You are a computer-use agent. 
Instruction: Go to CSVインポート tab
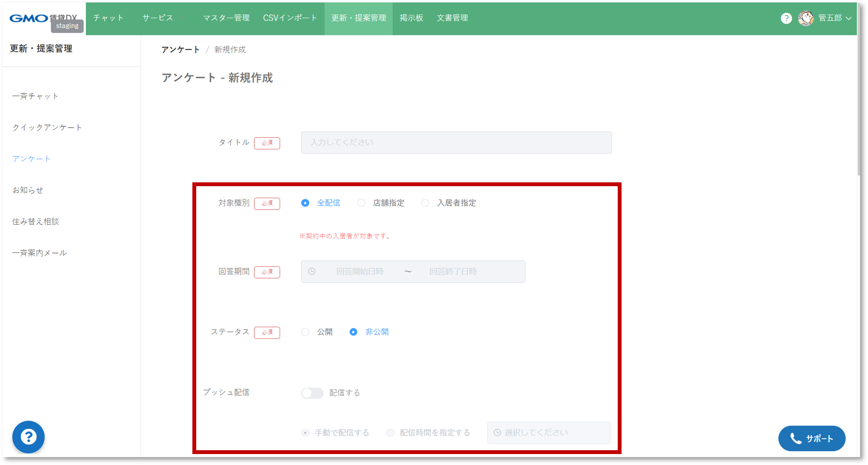tap(290, 18)
